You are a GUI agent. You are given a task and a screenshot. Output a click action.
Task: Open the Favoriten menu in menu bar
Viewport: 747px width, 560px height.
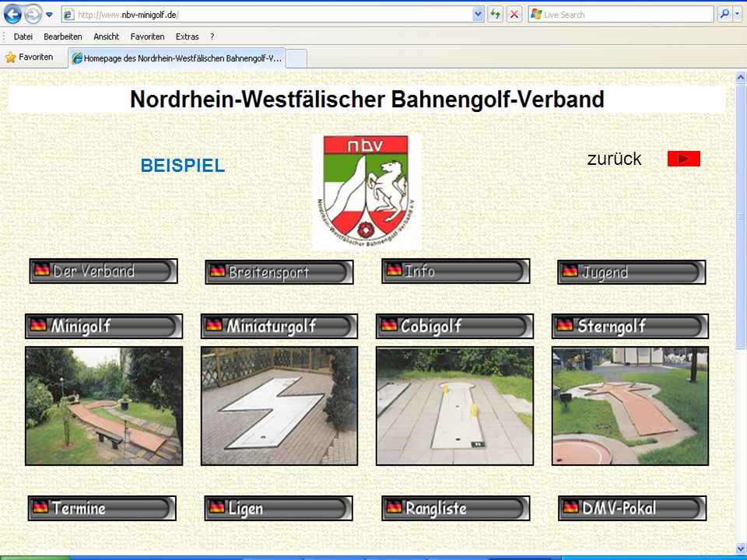148,37
